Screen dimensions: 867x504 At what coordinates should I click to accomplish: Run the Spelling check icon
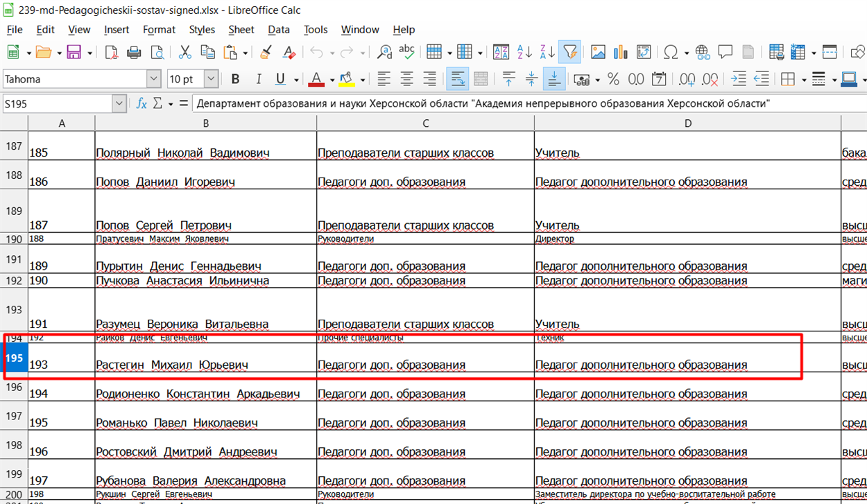pos(407,52)
